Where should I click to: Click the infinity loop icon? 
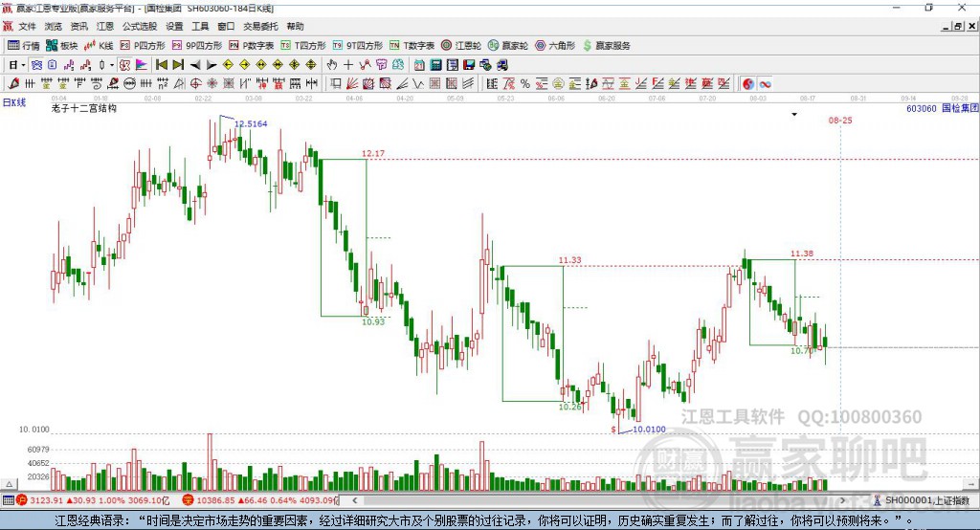pos(765,84)
